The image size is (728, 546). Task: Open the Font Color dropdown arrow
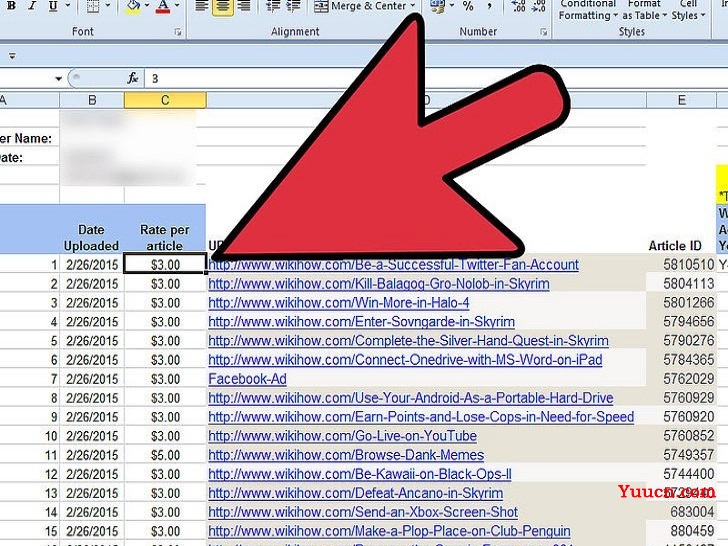177,6
